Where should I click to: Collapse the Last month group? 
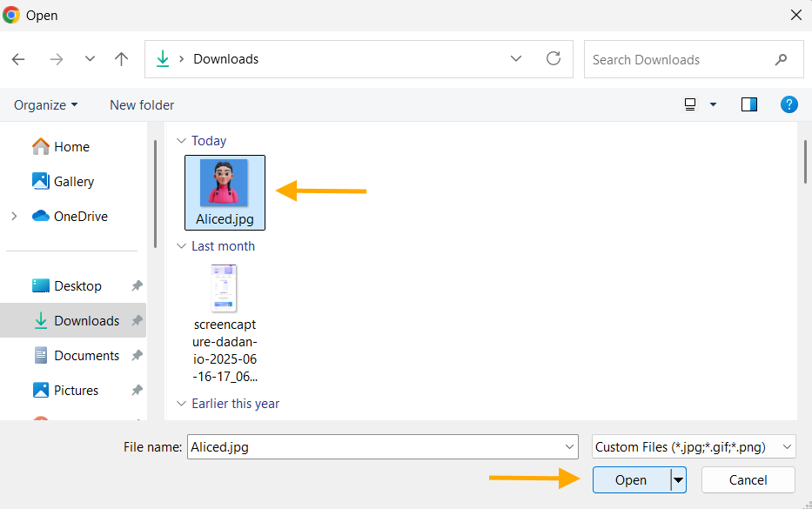(182, 246)
